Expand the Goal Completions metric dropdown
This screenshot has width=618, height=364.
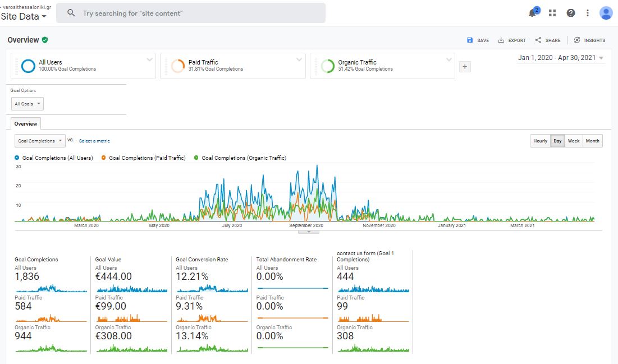pos(39,141)
